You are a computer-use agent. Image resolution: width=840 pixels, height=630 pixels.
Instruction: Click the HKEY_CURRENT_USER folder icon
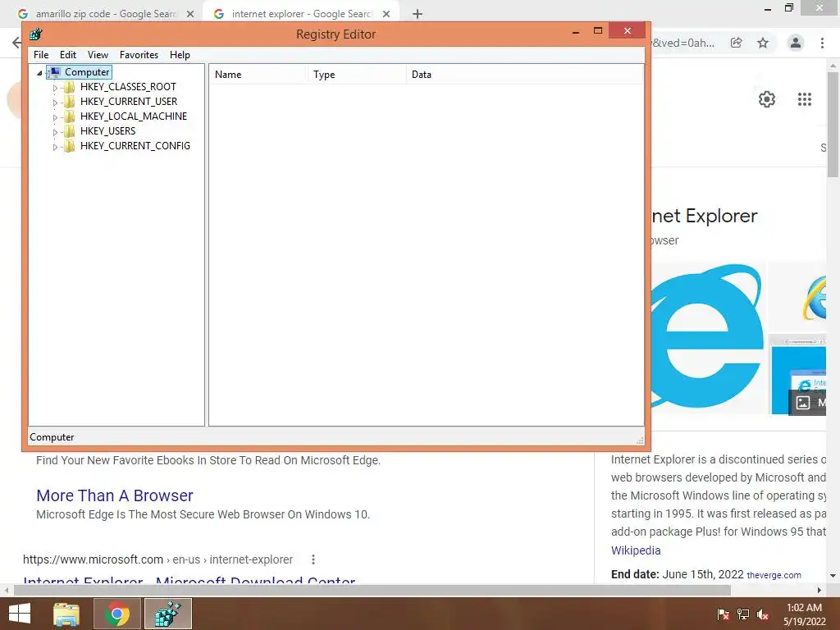pos(69,102)
